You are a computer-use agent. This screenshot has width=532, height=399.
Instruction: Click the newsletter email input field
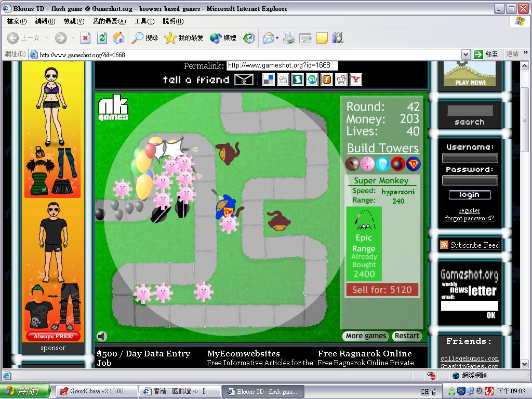tap(470, 305)
